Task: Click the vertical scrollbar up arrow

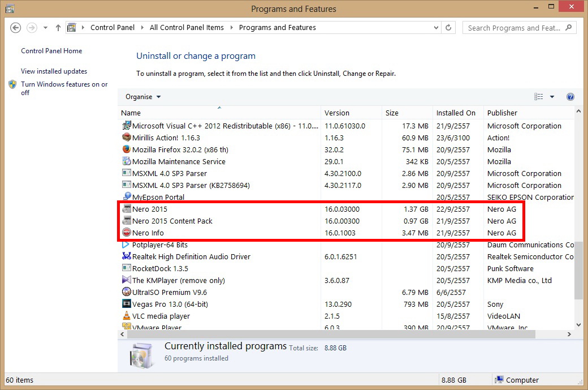Action: [578, 112]
